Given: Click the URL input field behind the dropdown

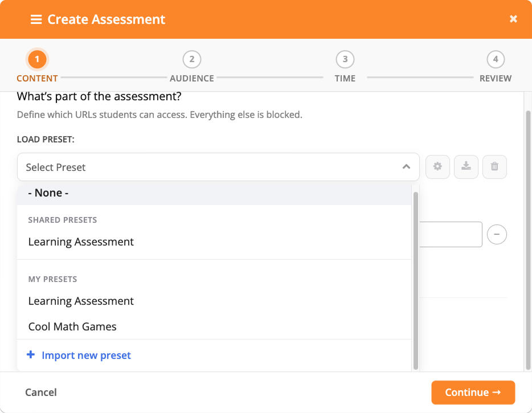Looking at the screenshot, I should click(451, 235).
